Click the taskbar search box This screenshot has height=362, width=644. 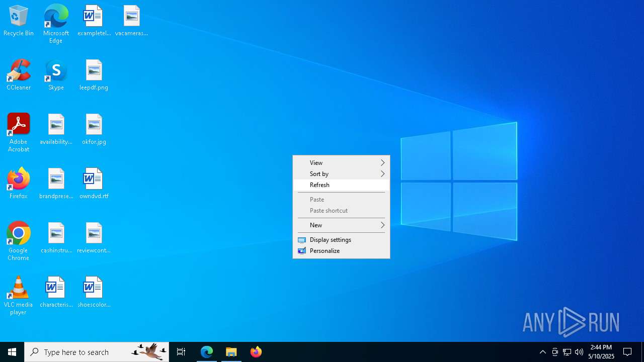[97, 352]
